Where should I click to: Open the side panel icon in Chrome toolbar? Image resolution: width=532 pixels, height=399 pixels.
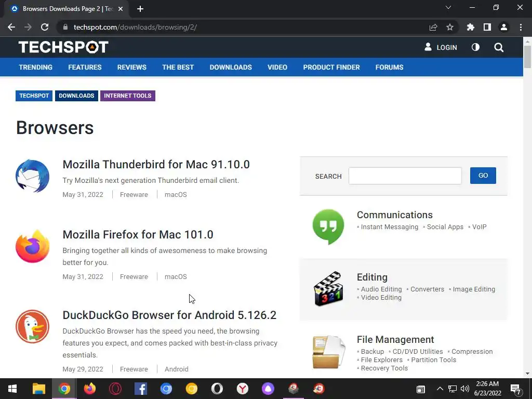pyautogui.click(x=487, y=27)
